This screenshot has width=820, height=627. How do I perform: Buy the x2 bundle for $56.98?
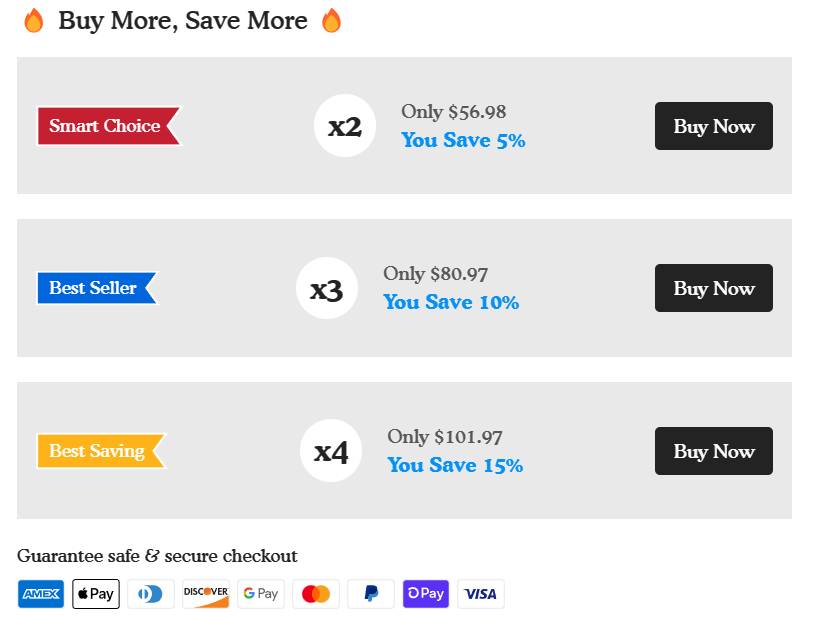pyautogui.click(x=713, y=126)
